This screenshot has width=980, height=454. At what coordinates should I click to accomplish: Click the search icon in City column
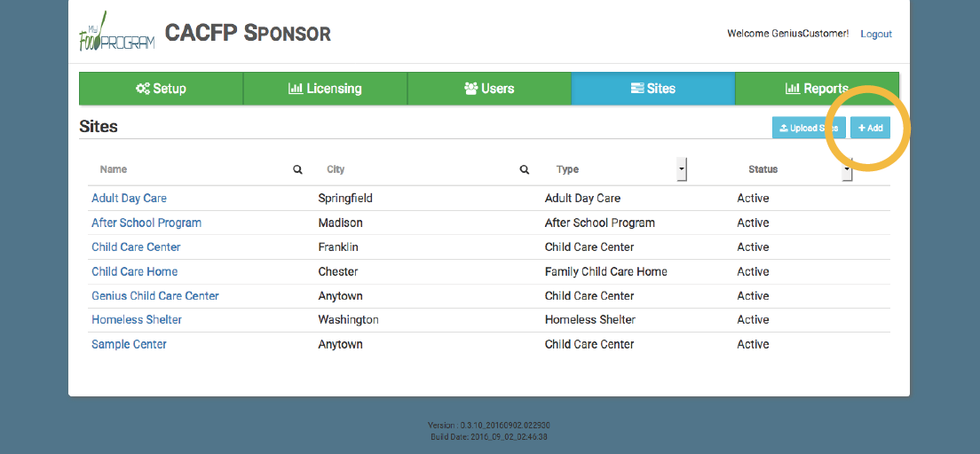525,169
